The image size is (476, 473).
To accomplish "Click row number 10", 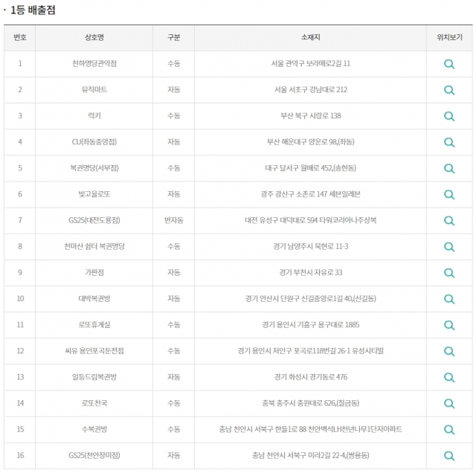I will tap(20, 298).
